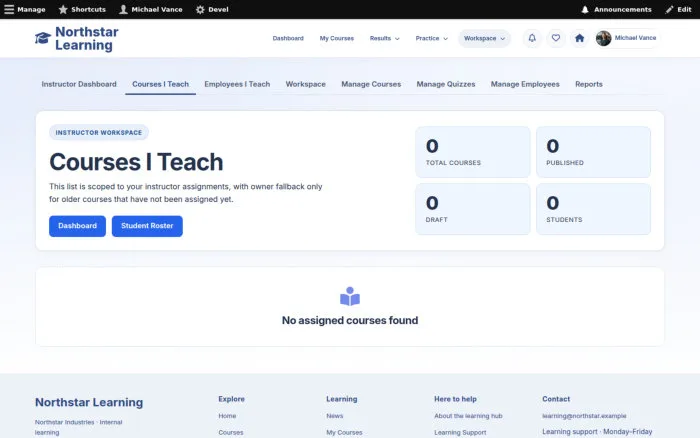Viewport: 700px width, 438px height.
Task: Expand the Results dropdown menu
Action: coord(384,38)
